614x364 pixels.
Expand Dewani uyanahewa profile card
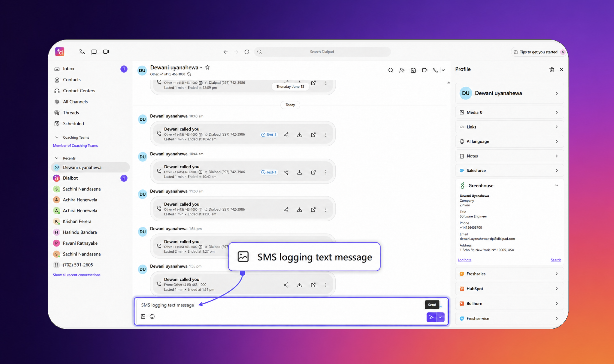pos(509,93)
